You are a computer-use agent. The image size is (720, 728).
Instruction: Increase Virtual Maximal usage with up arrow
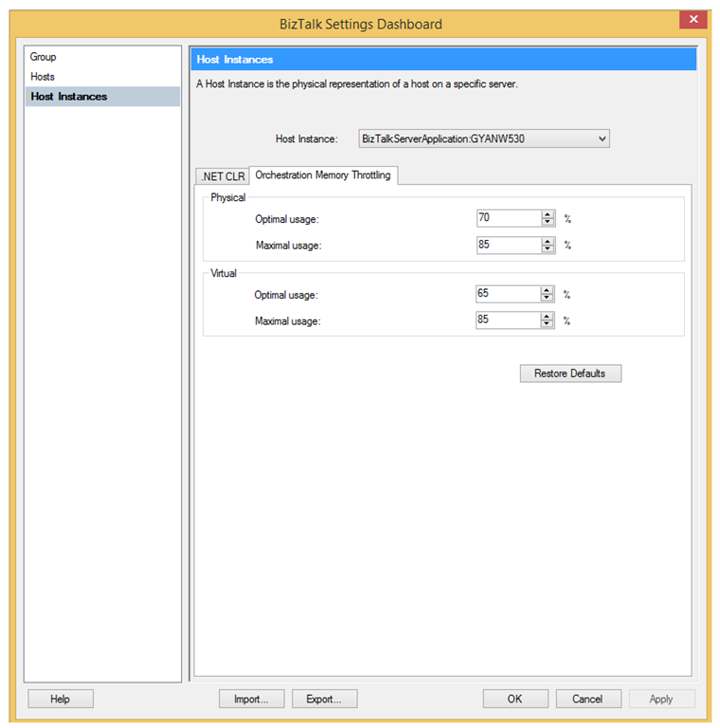547,317
